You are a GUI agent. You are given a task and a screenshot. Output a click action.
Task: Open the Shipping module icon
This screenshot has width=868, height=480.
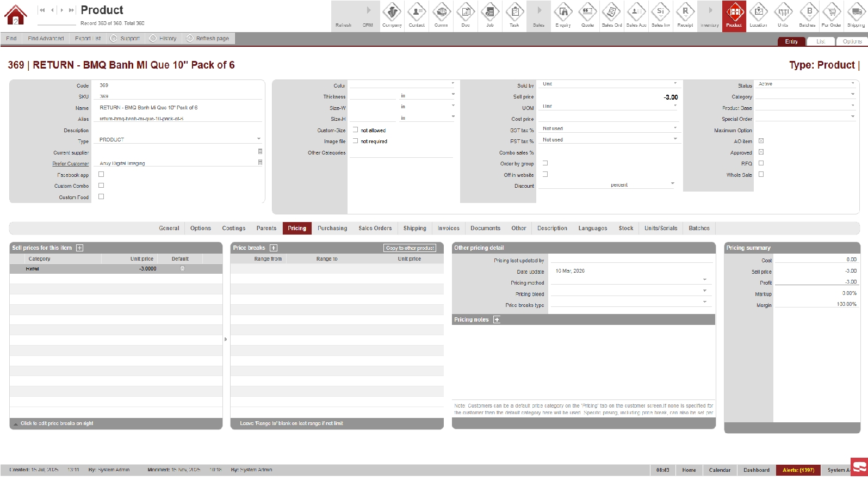[x=856, y=15]
